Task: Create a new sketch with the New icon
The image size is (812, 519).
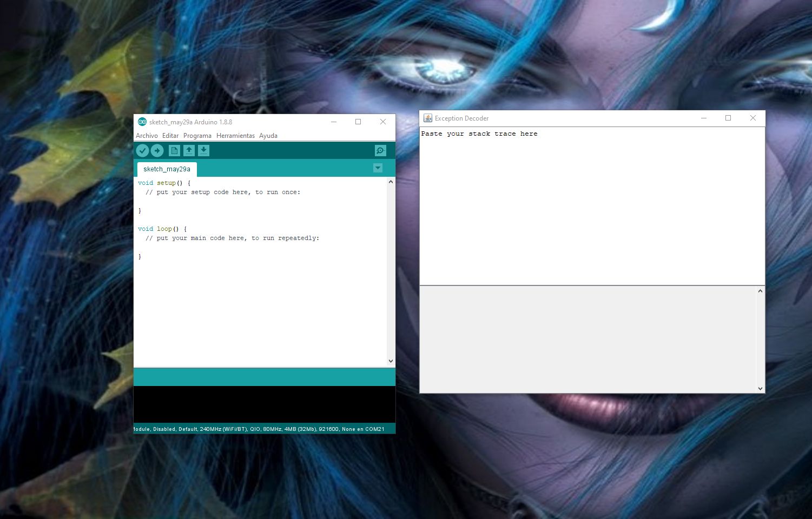Action: (x=174, y=150)
